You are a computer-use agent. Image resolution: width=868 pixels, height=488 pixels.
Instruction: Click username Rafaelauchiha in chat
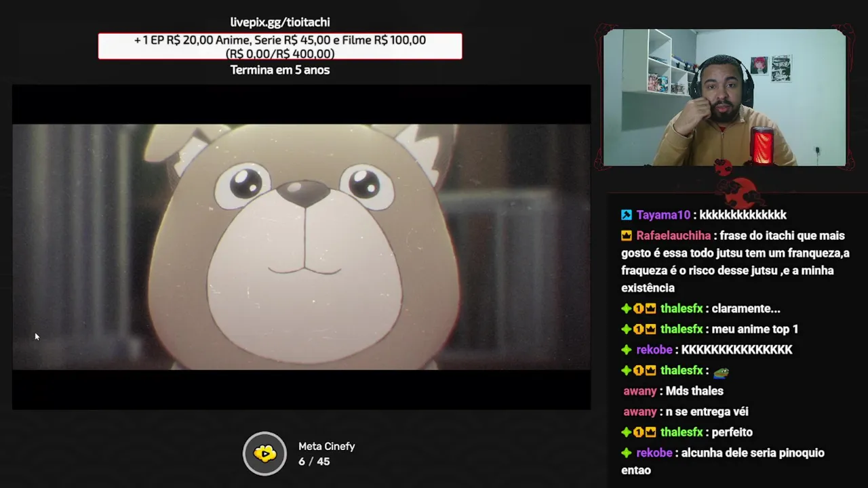(673, 236)
